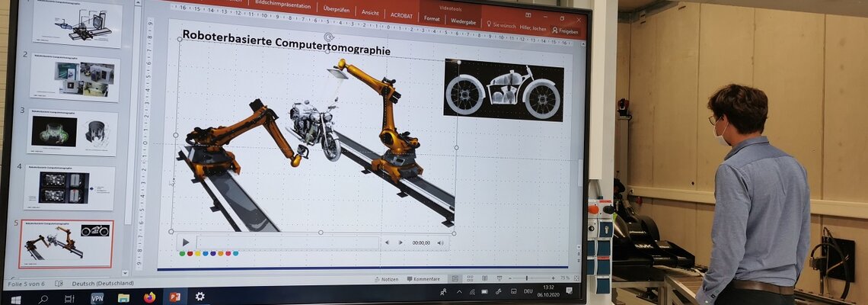Click the red dot below the video
Image resolution: width=868 pixels, height=305 pixels.
click(x=190, y=253)
